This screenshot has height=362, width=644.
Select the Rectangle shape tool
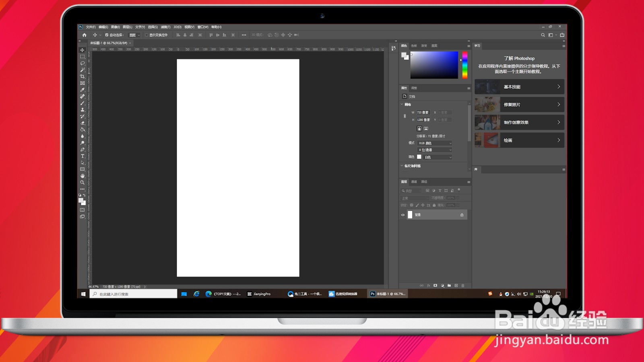pos(83,169)
